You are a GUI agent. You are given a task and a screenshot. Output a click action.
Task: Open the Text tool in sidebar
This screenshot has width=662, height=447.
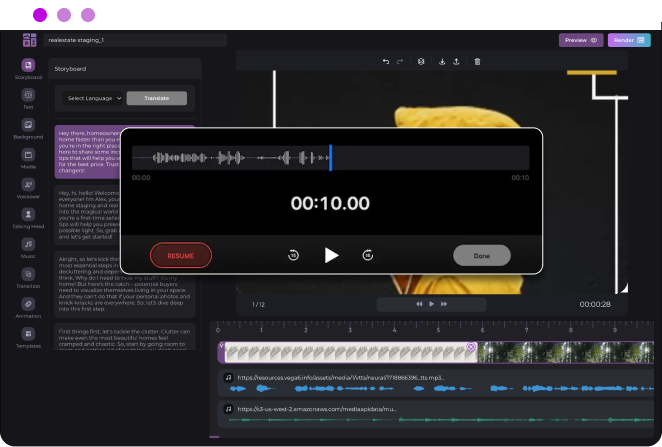coord(28,95)
